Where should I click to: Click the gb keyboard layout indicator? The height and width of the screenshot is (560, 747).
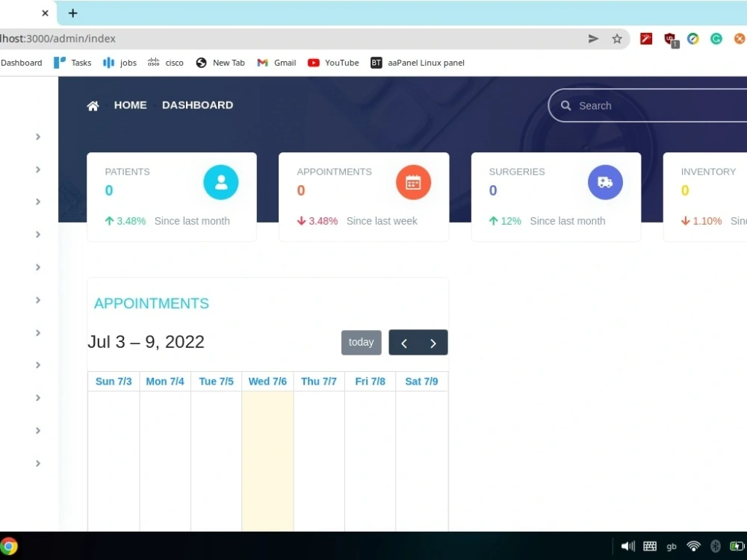(672, 547)
